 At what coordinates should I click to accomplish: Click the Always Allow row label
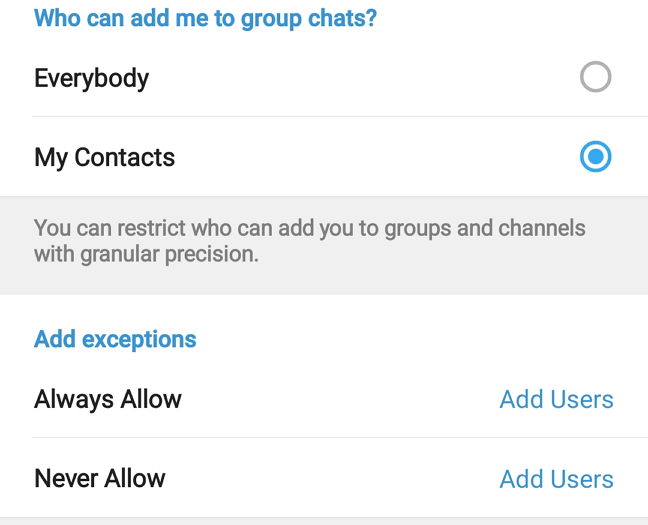point(108,400)
